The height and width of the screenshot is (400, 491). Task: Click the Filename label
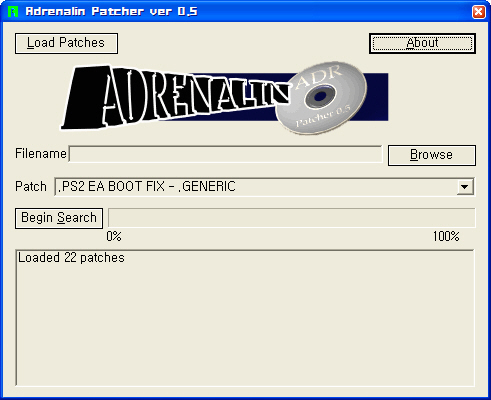pyautogui.click(x=41, y=154)
